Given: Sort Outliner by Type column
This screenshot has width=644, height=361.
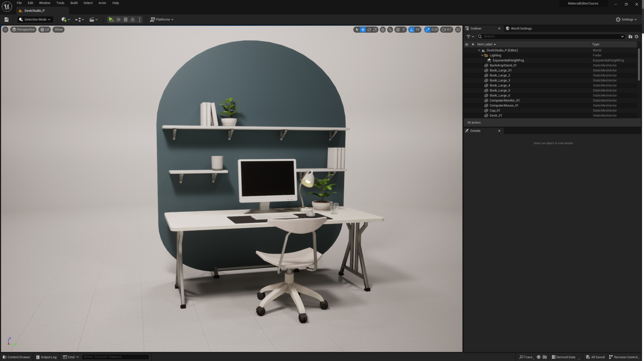Looking at the screenshot, I should coord(613,44).
